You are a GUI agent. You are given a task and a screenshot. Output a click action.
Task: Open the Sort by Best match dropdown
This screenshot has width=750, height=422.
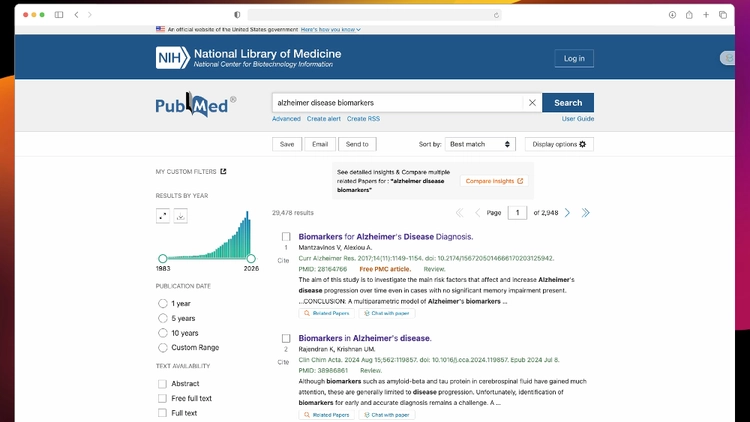pyautogui.click(x=480, y=144)
